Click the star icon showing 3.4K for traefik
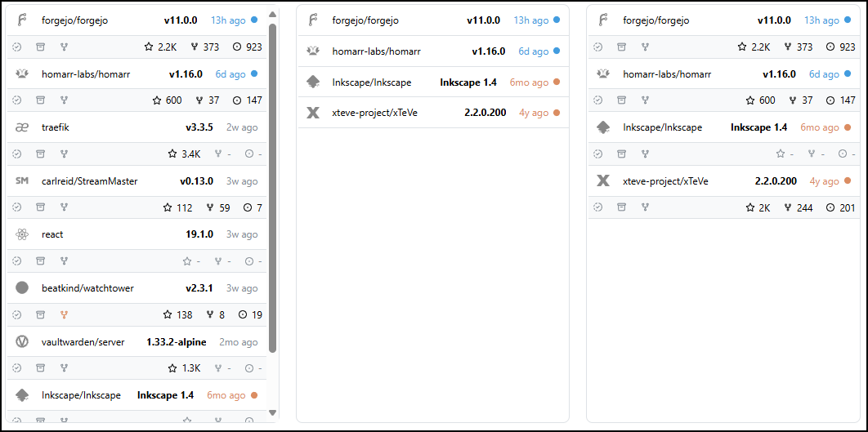Image resolution: width=868 pixels, height=432 pixels. click(172, 154)
